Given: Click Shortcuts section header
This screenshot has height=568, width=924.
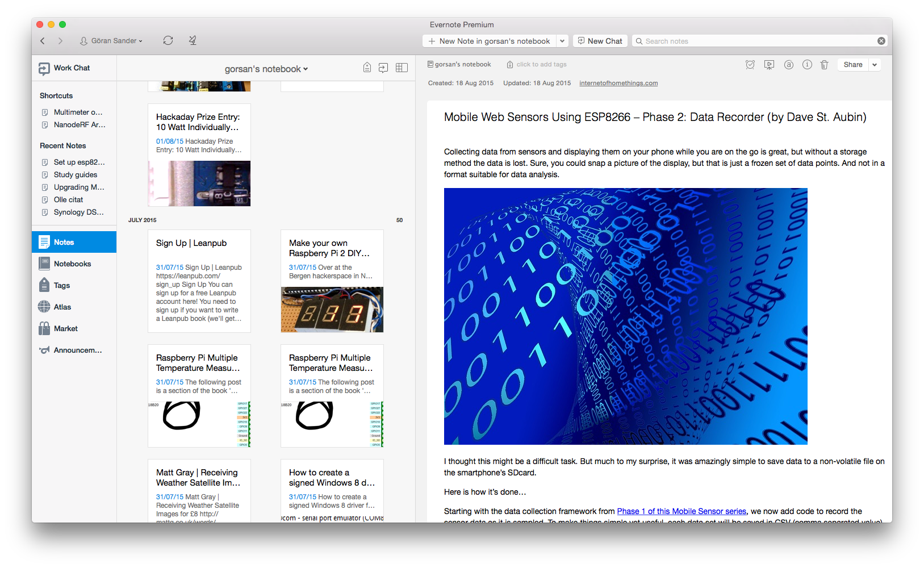Looking at the screenshot, I should point(56,96).
